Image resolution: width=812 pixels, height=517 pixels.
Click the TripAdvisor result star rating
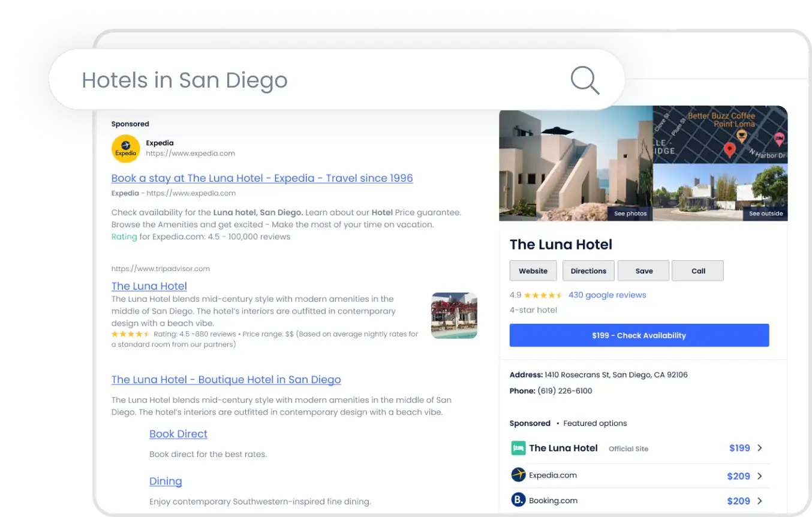click(x=131, y=334)
